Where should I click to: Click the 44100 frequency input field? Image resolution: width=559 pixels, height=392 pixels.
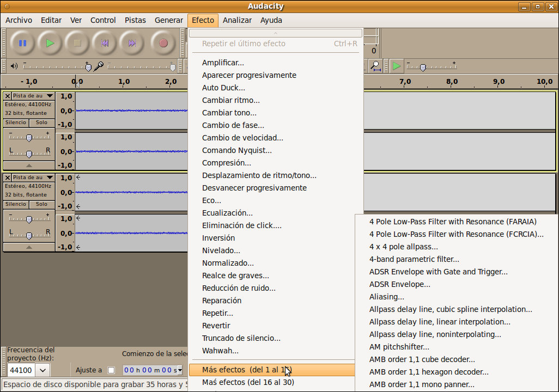pyautogui.click(x=21, y=370)
